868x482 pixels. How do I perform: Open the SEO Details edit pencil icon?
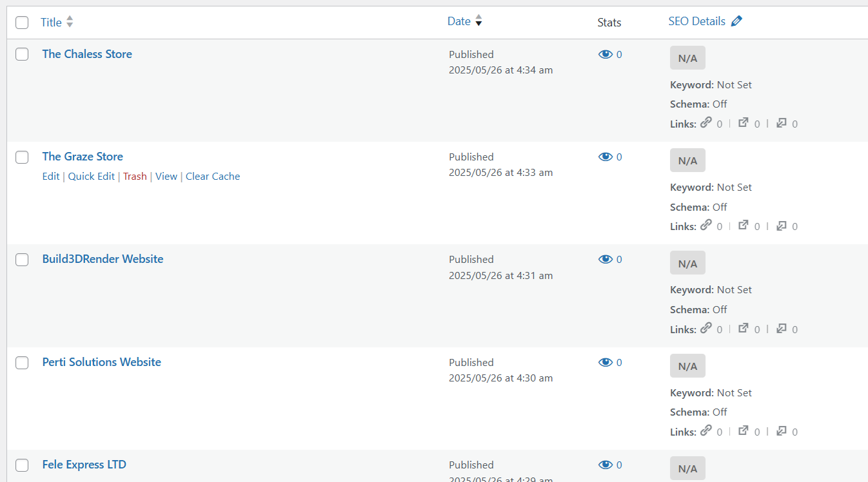click(737, 21)
